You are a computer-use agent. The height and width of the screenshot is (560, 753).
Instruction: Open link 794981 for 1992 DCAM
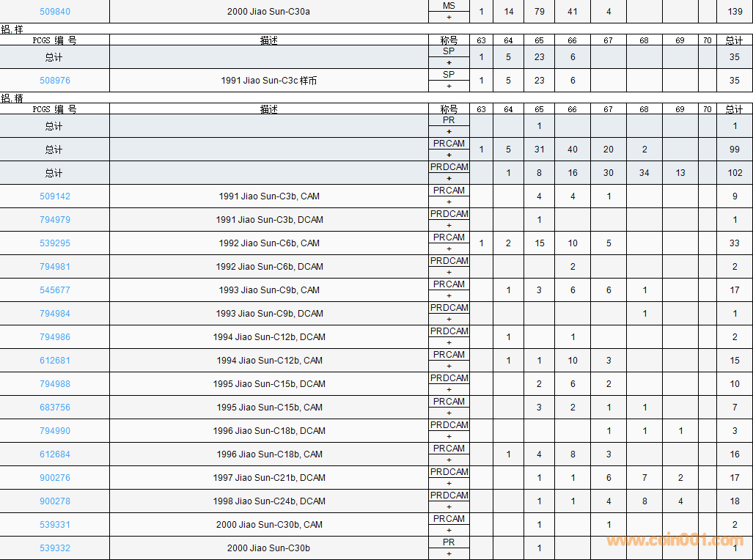coord(55,267)
